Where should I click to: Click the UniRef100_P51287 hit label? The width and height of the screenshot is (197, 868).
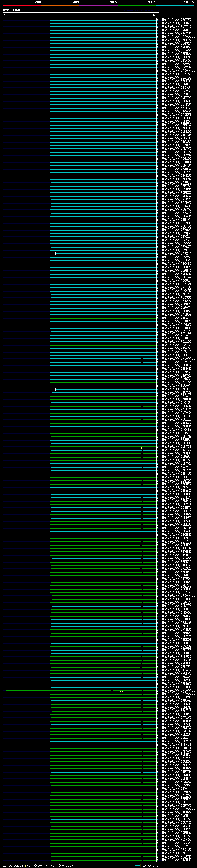pos(177,342)
